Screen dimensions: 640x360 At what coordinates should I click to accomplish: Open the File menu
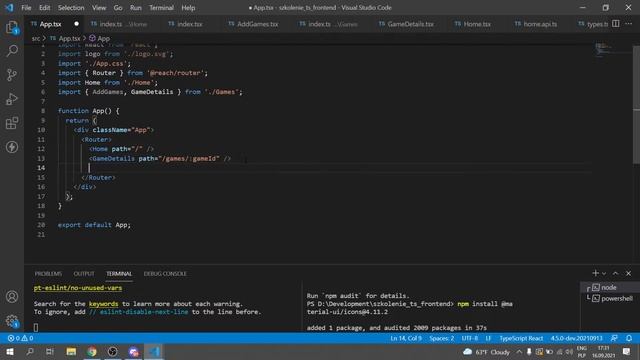pyautogui.click(x=26, y=8)
